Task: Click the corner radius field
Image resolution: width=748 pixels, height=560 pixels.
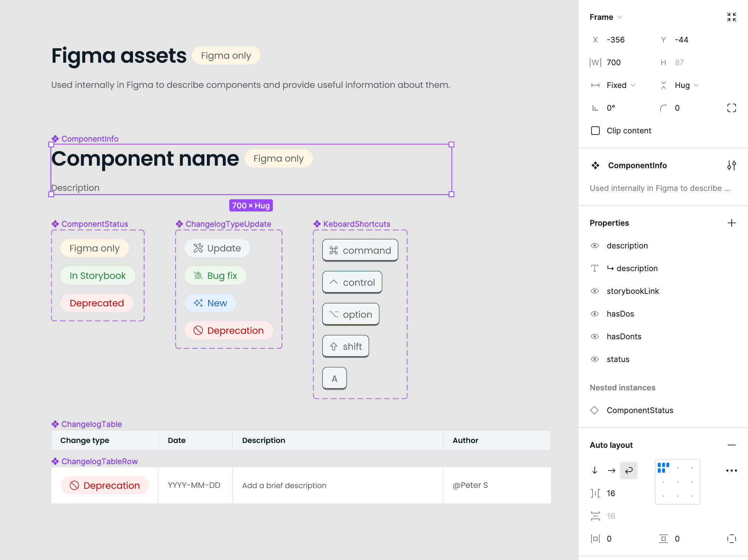Action: click(677, 108)
